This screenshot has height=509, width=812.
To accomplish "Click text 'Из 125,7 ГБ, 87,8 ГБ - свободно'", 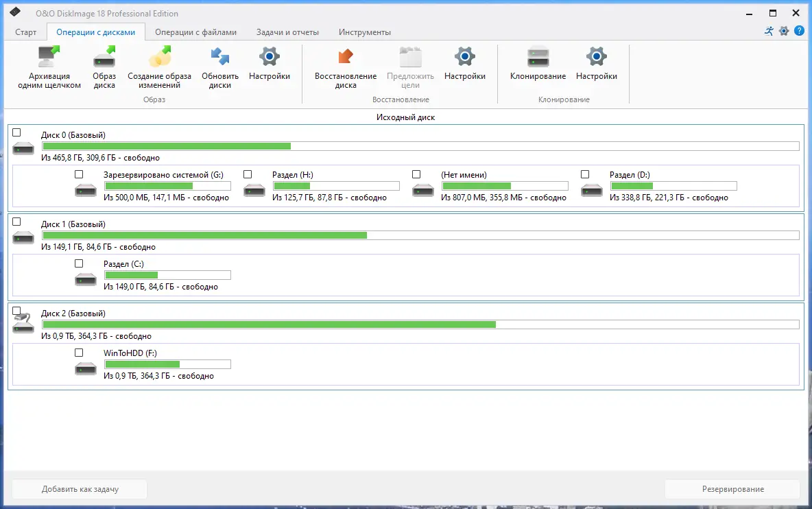I will click(329, 198).
